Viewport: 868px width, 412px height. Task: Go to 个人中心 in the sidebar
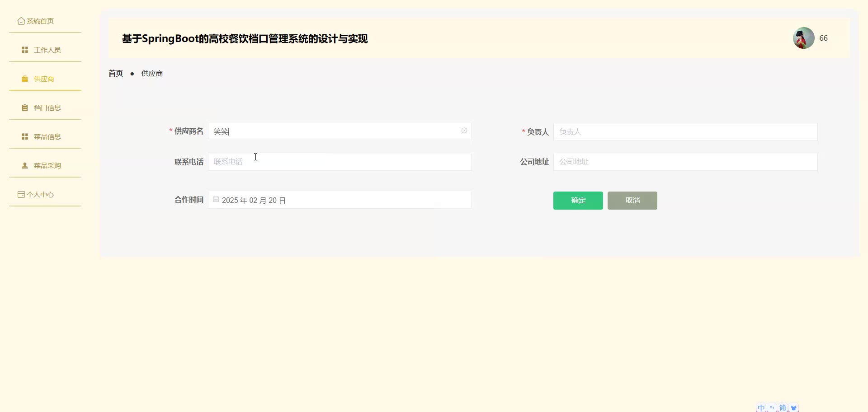tap(36, 195)
